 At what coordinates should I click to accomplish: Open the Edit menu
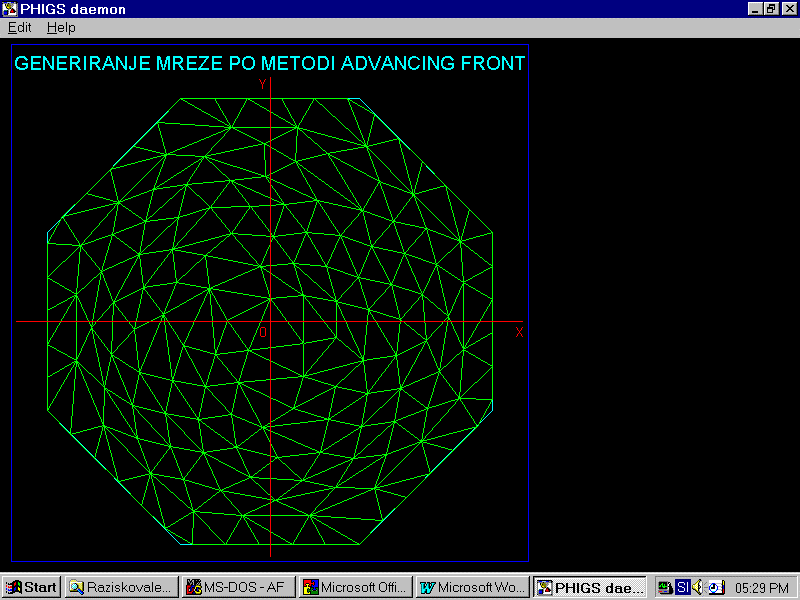pyautogui.click(x=19, y=28)
